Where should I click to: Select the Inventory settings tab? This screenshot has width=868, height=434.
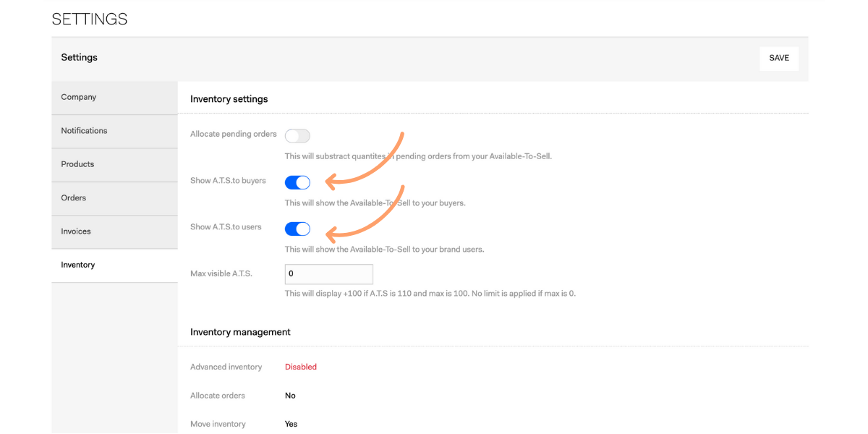pos(114,265)
